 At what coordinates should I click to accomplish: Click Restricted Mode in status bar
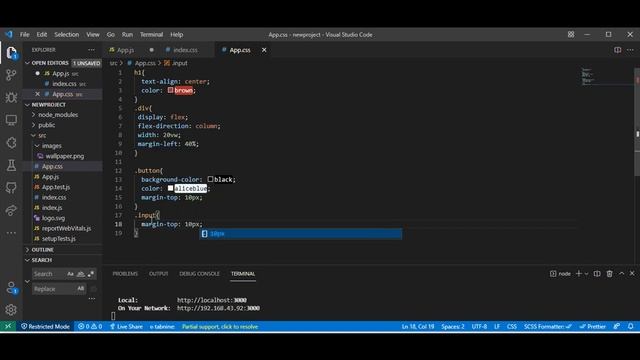[45, 326]
